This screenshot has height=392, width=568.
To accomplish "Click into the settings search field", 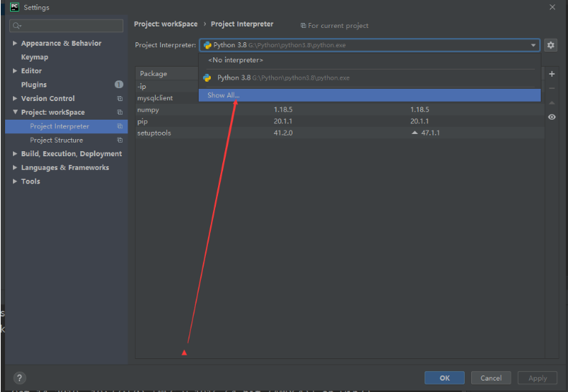I will pos(66,26).
